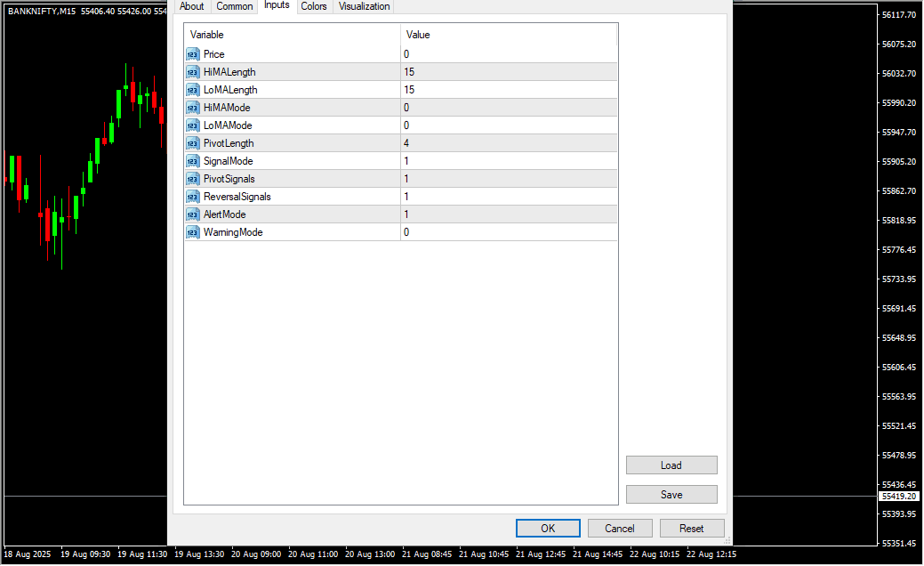Screen dimensions: 924x566
Task: Switch to the About tab
Action: tap(191, 6)
